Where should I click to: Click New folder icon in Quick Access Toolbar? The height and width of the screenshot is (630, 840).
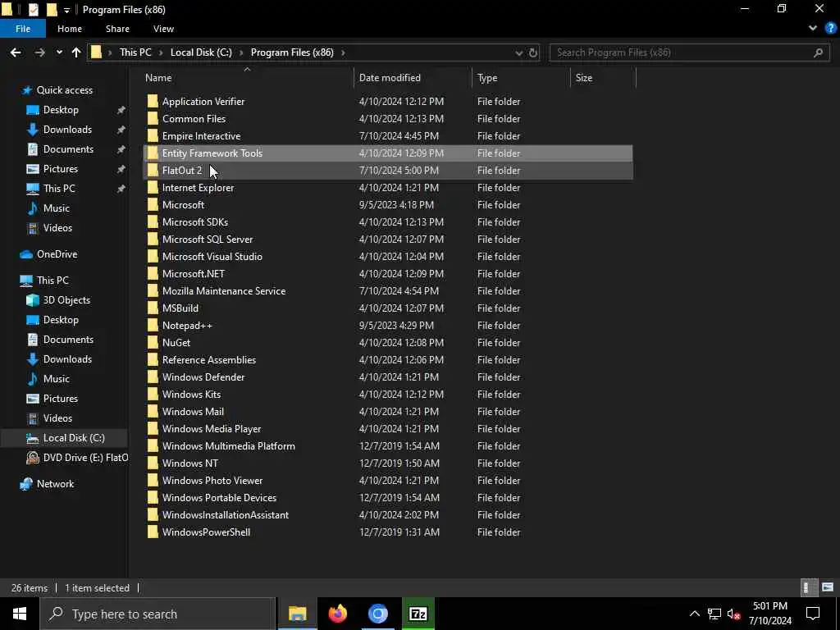pos(52,10)
